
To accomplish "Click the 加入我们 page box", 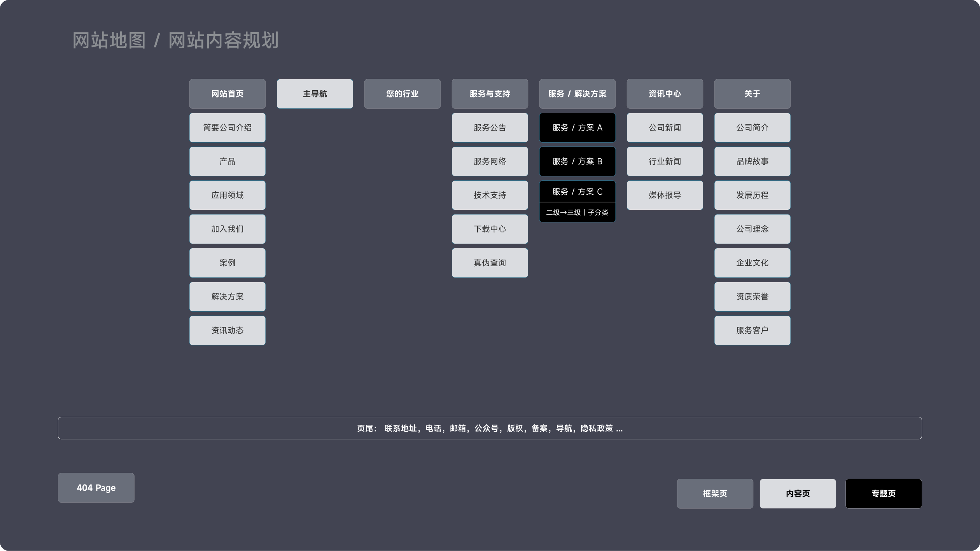I will tap(227, 229).
